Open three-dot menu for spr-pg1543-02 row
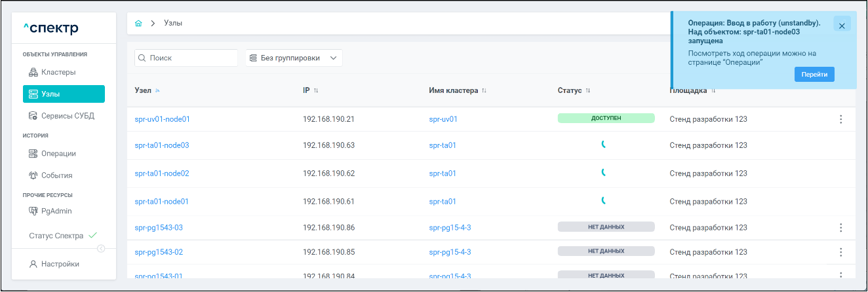 tap(841, 252)
